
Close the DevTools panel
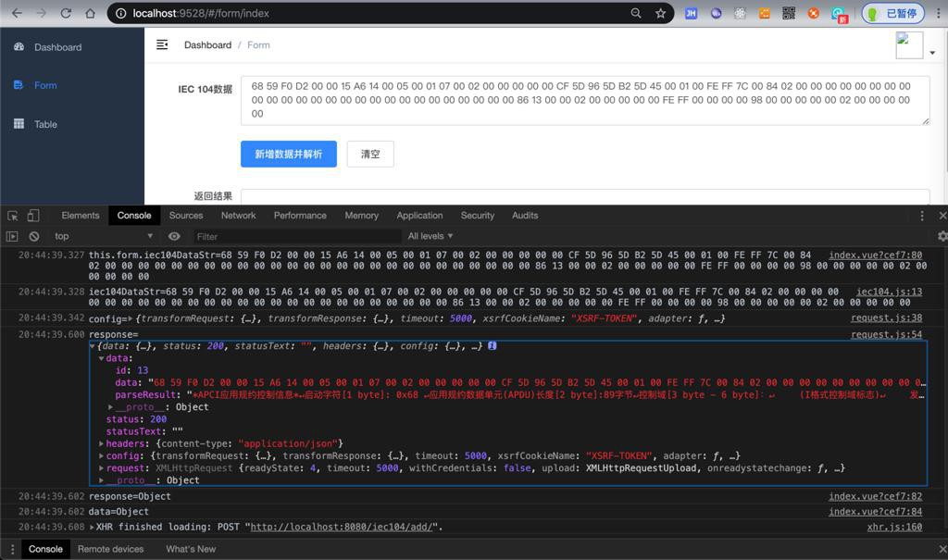pos(942,216)
